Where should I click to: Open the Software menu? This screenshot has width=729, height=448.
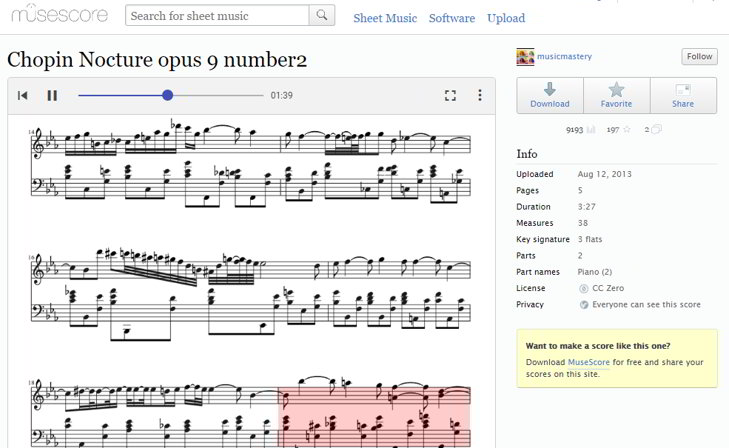452,18
